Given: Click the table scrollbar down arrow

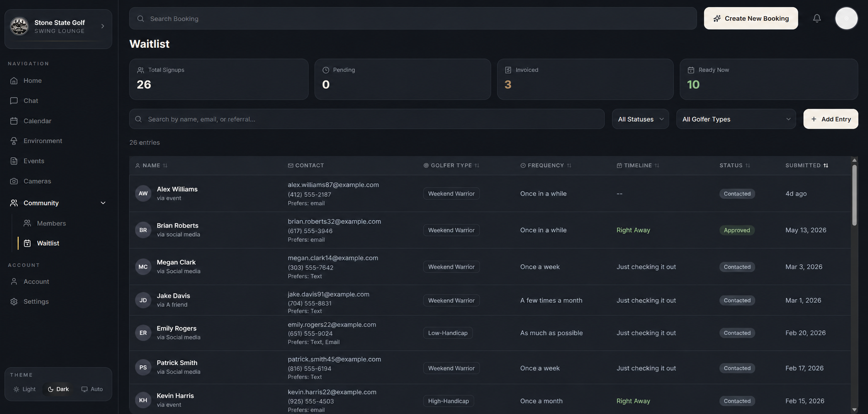Looking at the screenshot, I should 854,410.
